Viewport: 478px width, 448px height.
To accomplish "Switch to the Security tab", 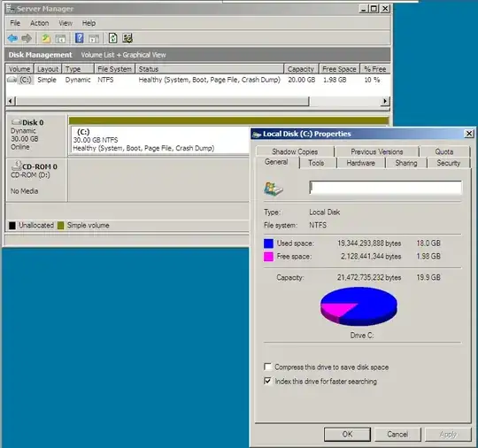I will 449,163.
